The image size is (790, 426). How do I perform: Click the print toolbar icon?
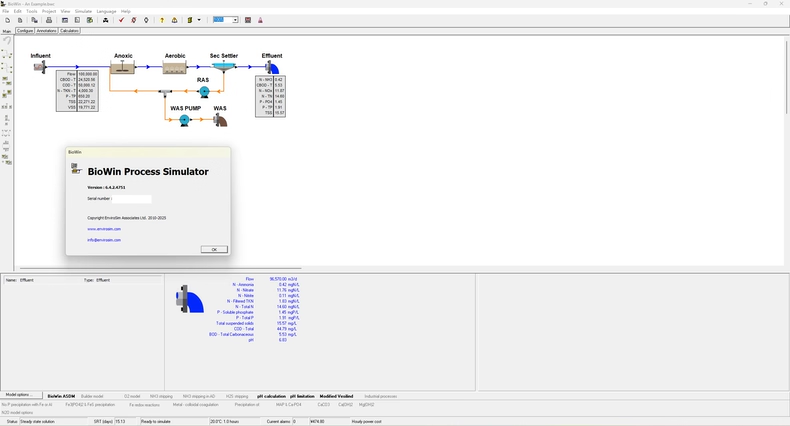pyautogui.click(x=49, y=20)
